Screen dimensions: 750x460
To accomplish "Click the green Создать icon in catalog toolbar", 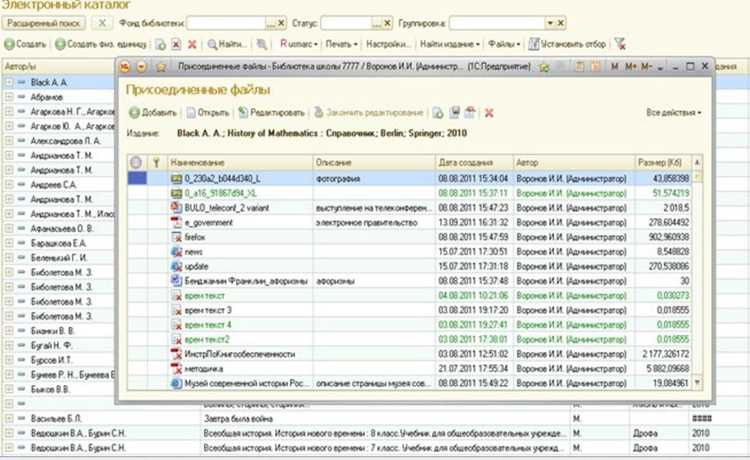I will pyautogui.click(x=9, y=44).
